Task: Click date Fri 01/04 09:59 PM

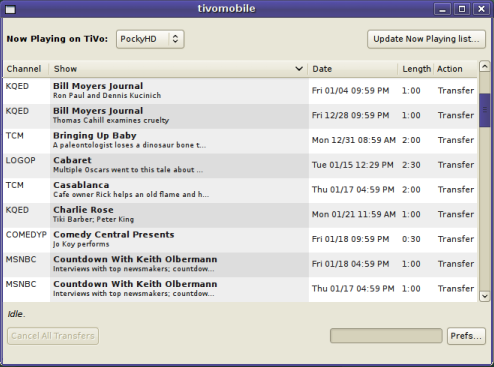Action: click(350, 91)
